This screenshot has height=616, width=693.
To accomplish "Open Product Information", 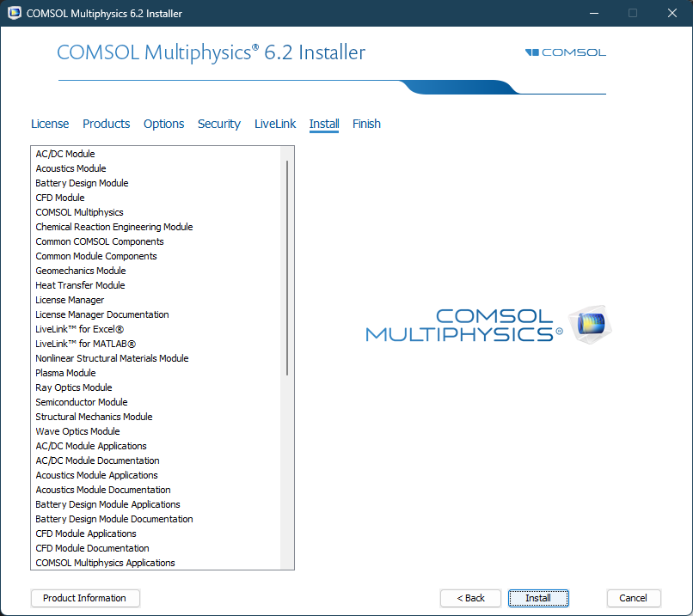I will 85,598.
